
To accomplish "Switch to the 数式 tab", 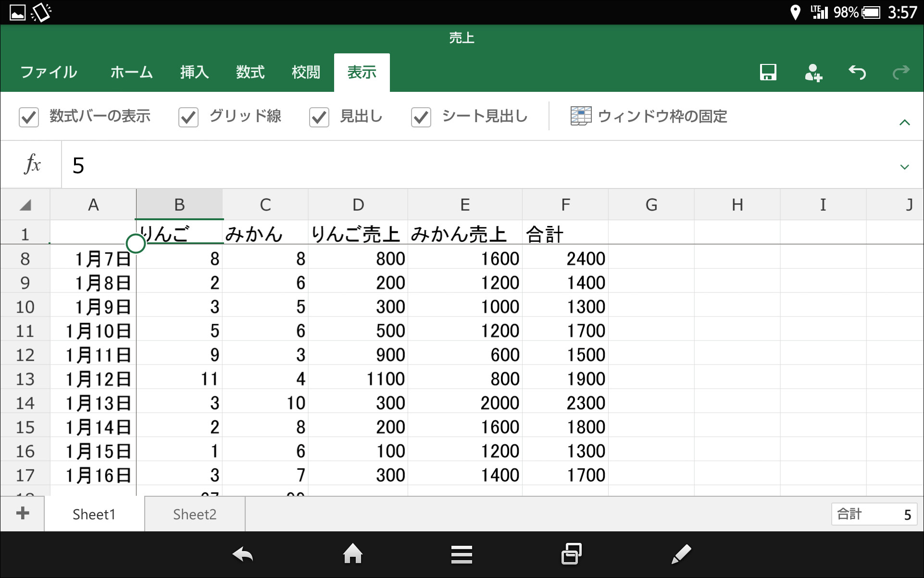I will click(250, 72).
